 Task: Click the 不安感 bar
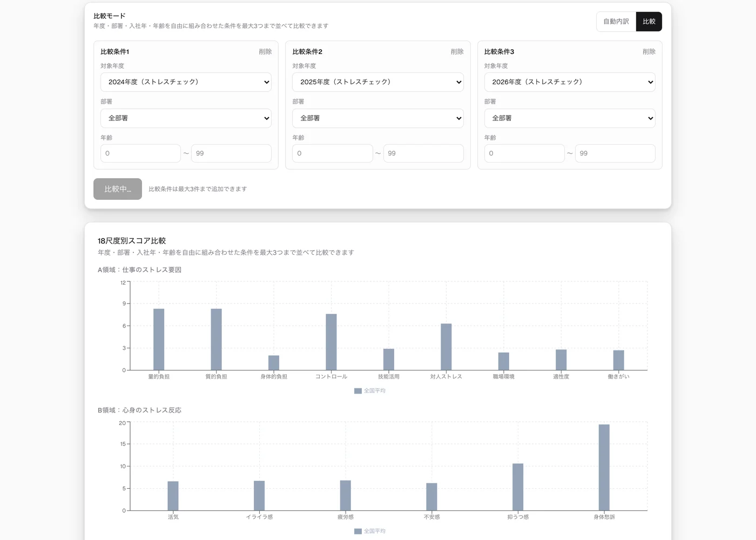[431, 497]
